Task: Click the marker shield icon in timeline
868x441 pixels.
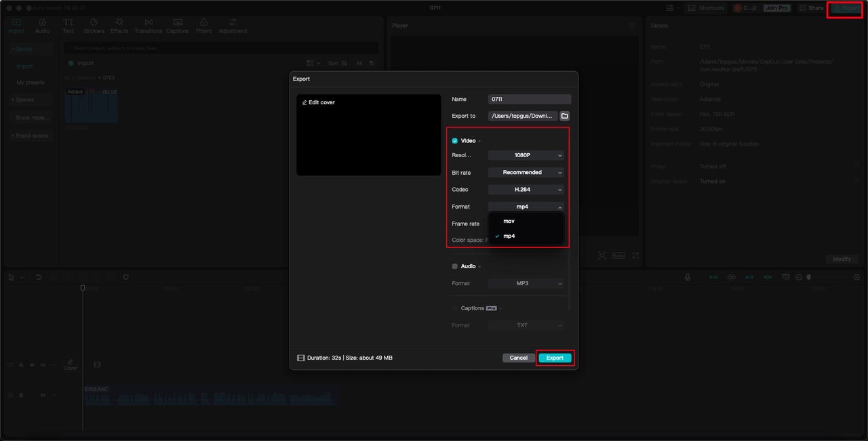Action: click(125, 277)
